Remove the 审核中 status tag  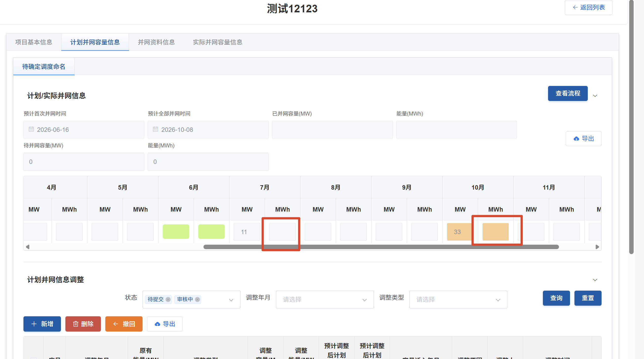tap(198, 299)
